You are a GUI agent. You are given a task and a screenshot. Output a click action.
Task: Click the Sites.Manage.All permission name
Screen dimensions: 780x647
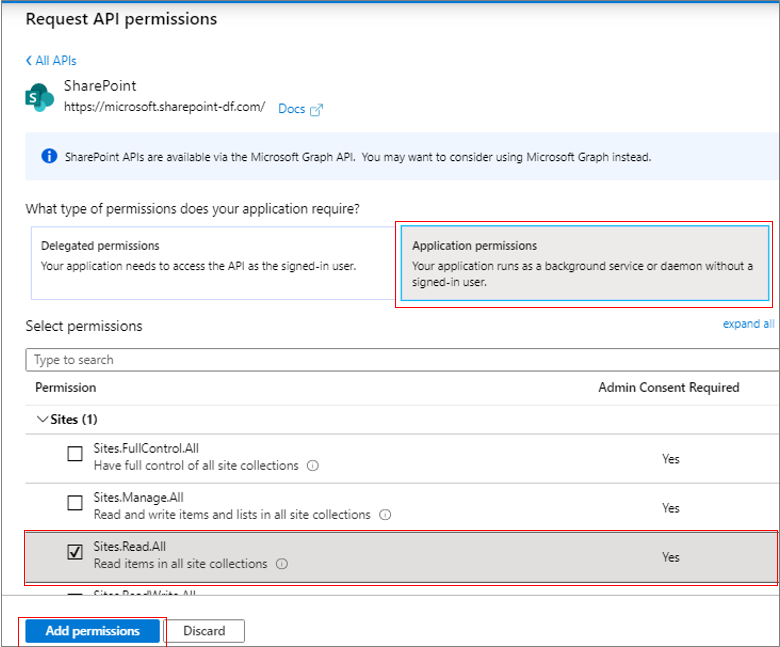[x=139, y=497]
